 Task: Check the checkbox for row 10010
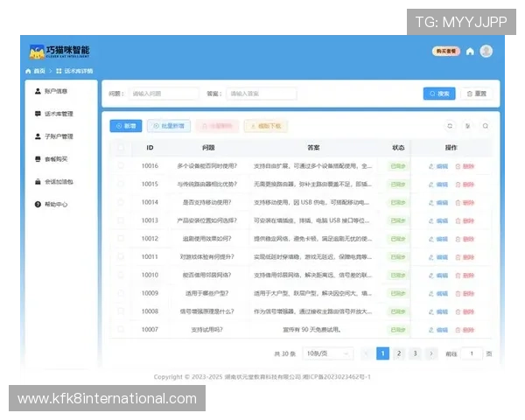coord(121,275)
